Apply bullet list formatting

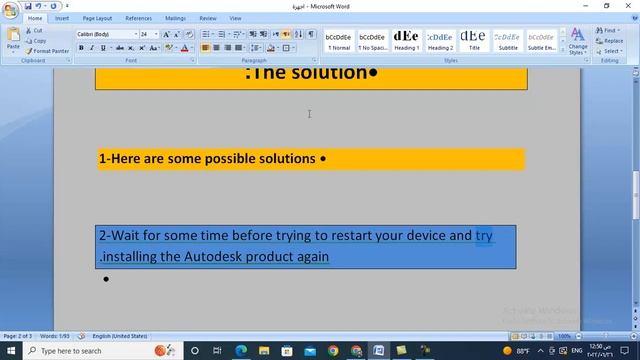coord(206,34)
